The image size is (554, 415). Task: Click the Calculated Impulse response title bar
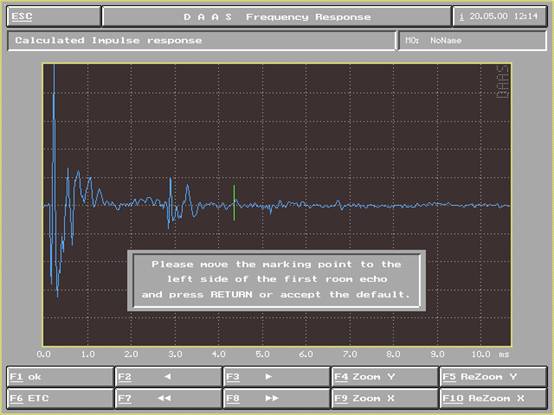(201, 40)
